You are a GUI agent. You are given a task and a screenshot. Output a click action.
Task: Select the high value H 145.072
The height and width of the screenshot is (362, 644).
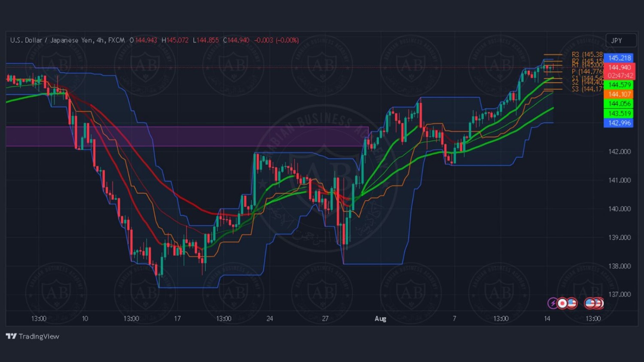175,40
